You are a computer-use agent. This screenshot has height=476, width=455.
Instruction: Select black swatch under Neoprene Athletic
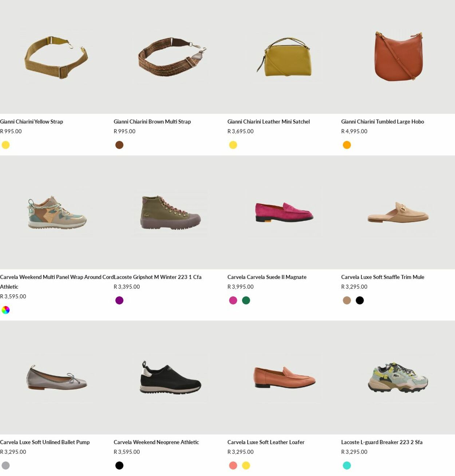point(119,465)
